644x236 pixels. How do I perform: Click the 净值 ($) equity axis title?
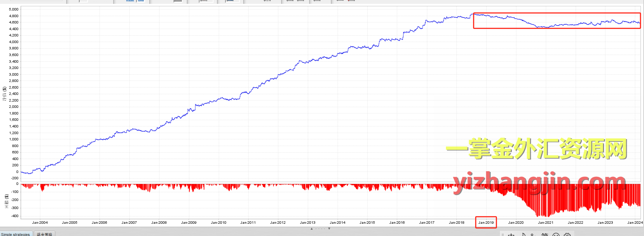click(5, 94)
